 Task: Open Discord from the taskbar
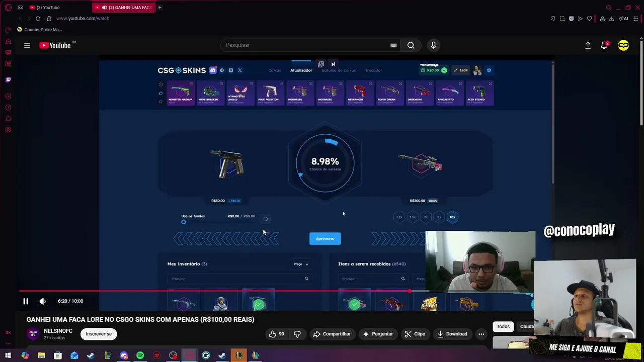(124, 356)
